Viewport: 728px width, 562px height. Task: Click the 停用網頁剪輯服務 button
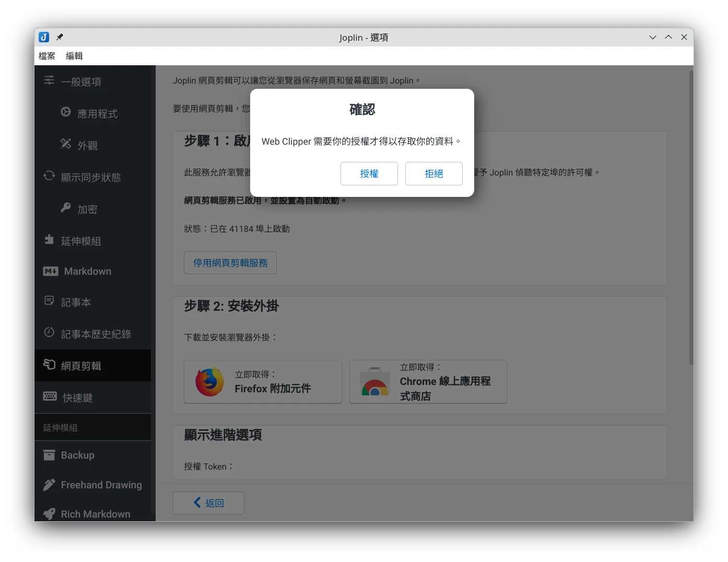tap(230, 263)
